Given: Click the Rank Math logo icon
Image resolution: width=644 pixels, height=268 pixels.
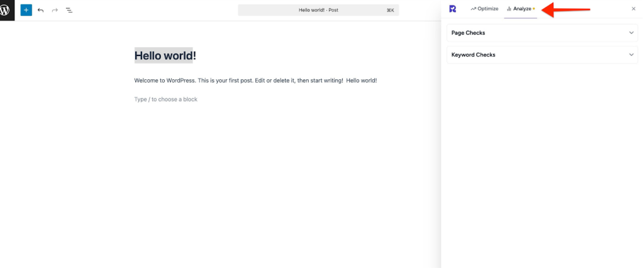Looking at the screenshot, I should point(453,9).
